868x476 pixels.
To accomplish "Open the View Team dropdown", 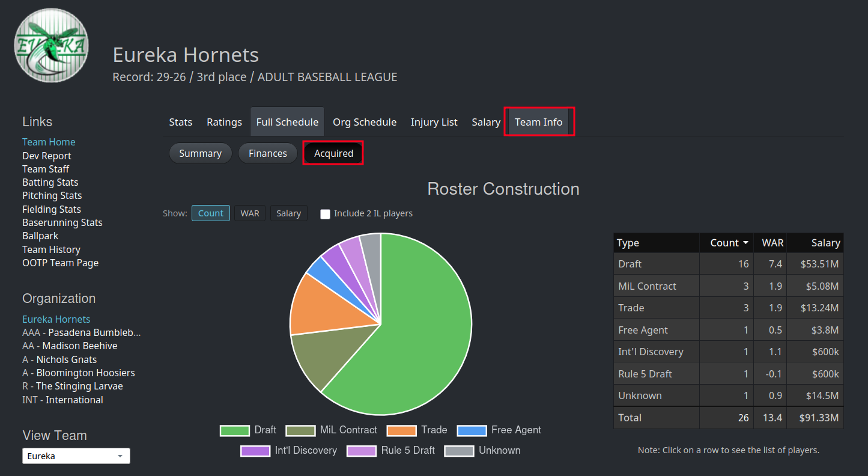I will (76, 456).
